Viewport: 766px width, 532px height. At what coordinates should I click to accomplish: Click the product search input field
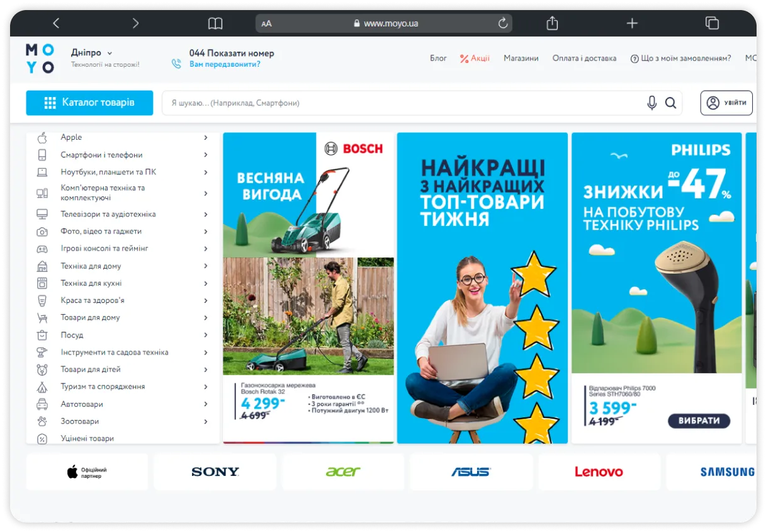coord(403,103)
